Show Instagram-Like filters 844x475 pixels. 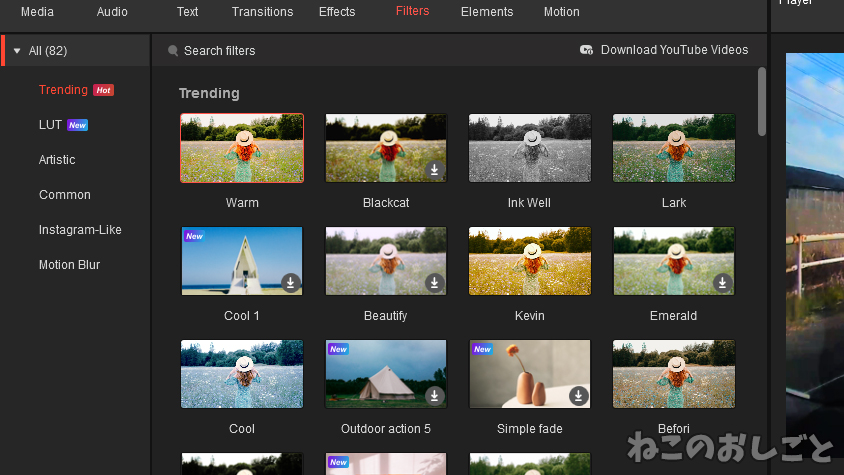(80, 230)
